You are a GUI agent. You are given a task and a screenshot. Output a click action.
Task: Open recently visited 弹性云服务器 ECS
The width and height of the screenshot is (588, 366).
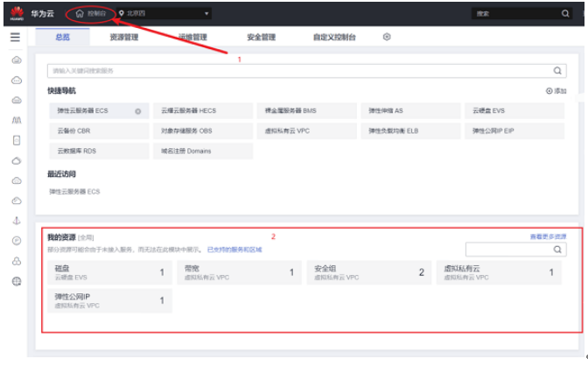pos(74,192)
